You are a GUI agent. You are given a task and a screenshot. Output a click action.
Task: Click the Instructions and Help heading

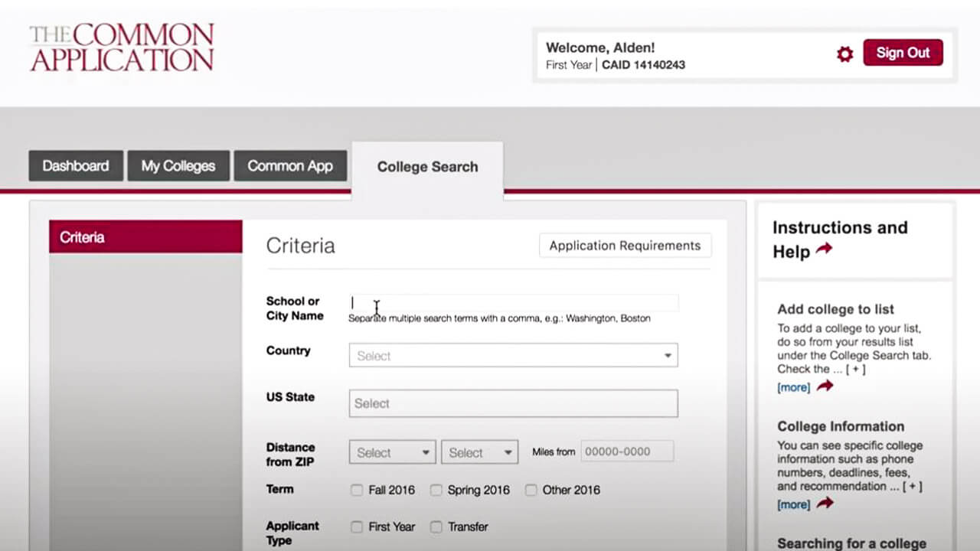coord(840,239)
